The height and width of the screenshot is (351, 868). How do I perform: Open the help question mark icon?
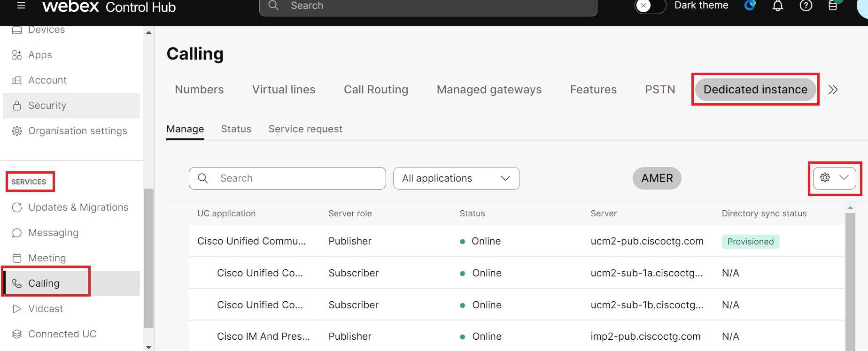806,6
